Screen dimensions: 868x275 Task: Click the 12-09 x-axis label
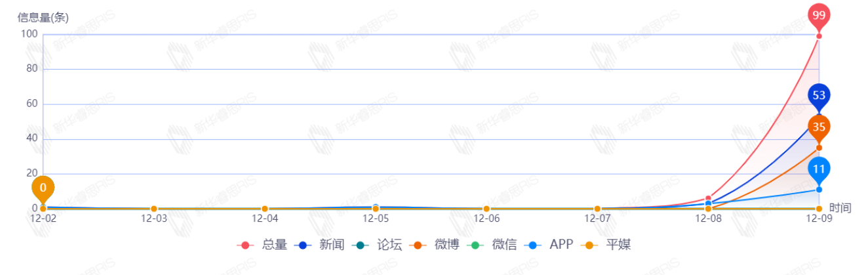(819, 219)
